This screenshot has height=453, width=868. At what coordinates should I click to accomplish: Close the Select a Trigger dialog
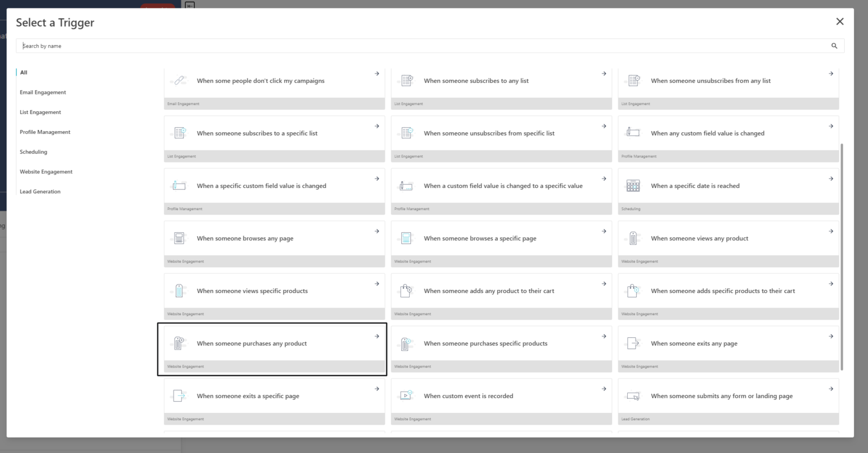pyautogui.click(x=840, y=21)
